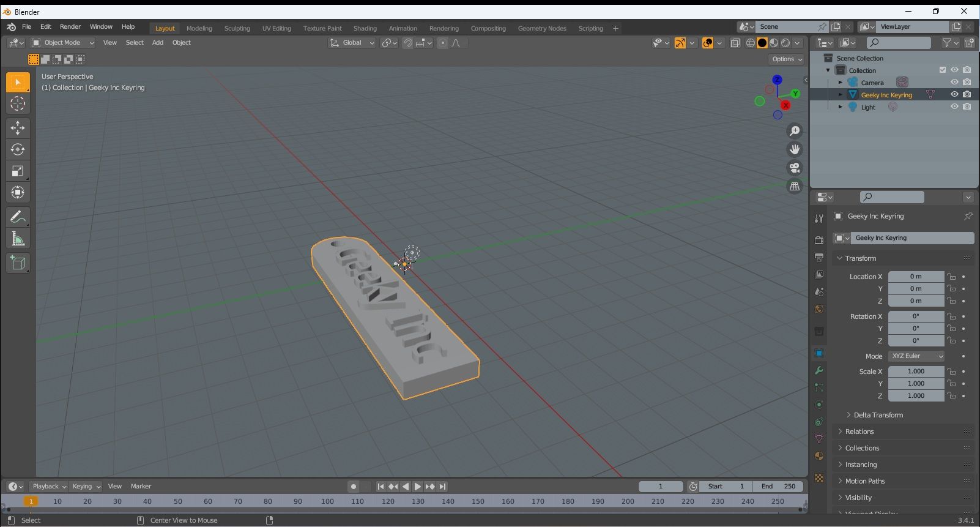This screenshot has height=527, width=980.
Task: Click the Rotation Z value field
Action: 916,341
